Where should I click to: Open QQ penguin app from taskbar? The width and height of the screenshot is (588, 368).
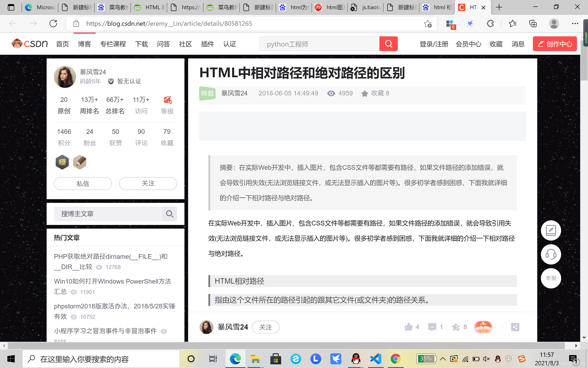(x=356, y=359)
